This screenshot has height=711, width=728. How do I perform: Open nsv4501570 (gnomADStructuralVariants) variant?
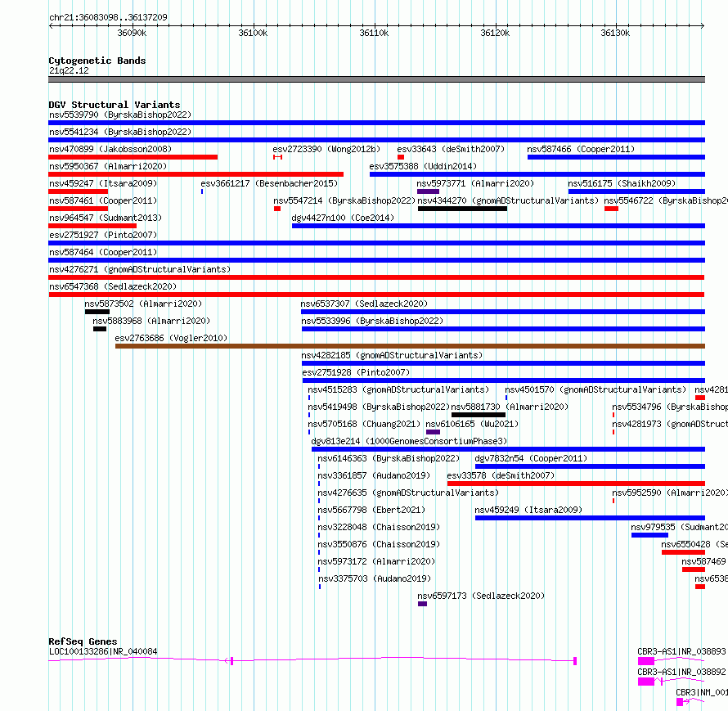click(595, 389)
